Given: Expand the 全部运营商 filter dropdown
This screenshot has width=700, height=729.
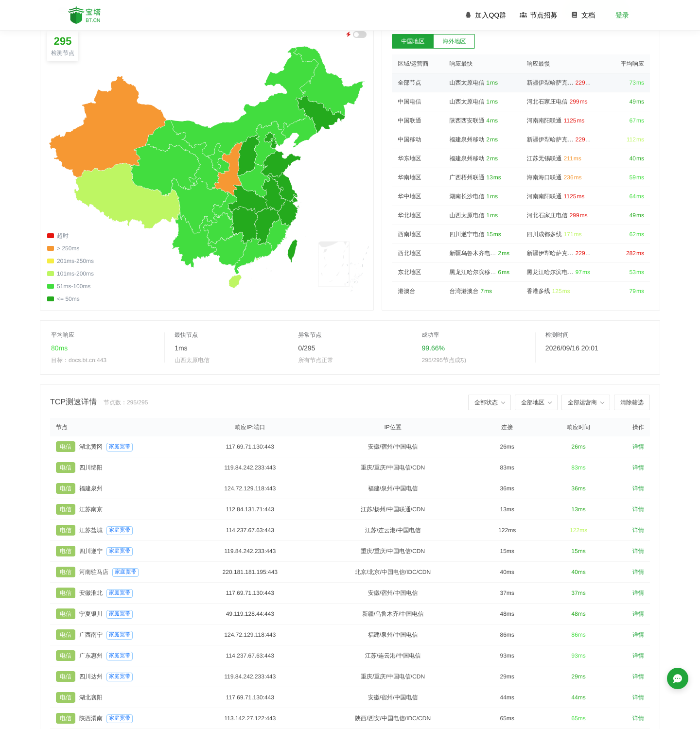Looking at the screenshot, I should tap(586, 402).
